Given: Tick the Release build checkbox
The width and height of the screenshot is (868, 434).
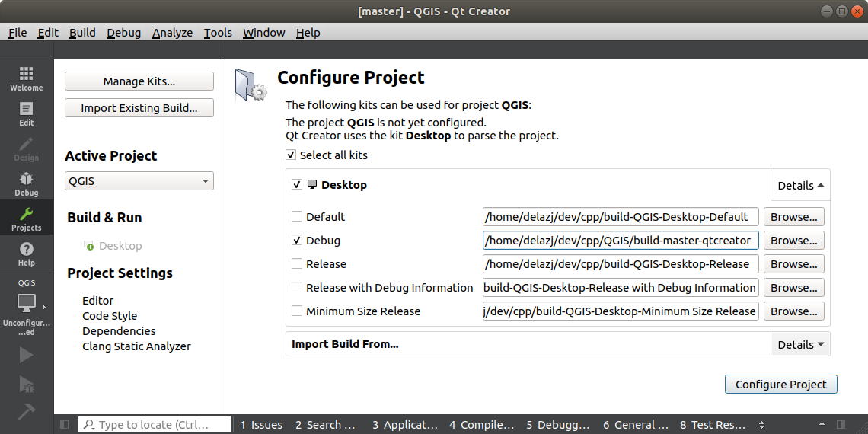Looking at the screenshot, I should click(x=297, y=264).
